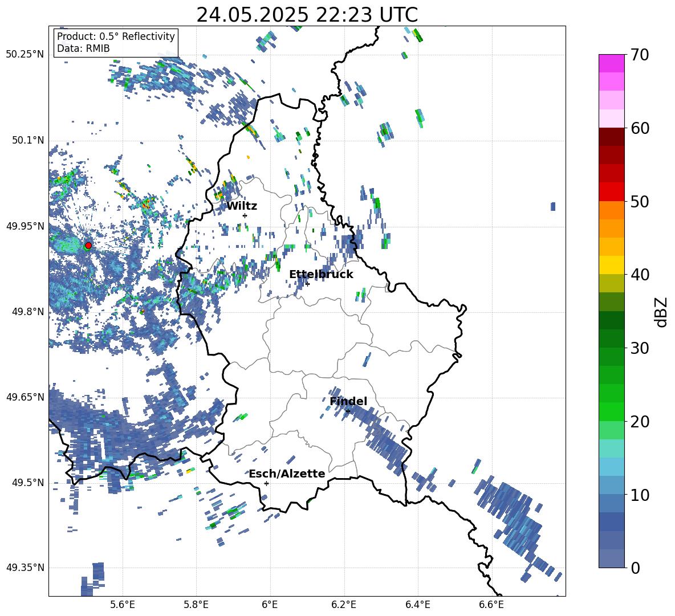Screen dimensions: 675x616
Task: Click the cross marker below Esch/Alzette
Action: pos(266,483)
